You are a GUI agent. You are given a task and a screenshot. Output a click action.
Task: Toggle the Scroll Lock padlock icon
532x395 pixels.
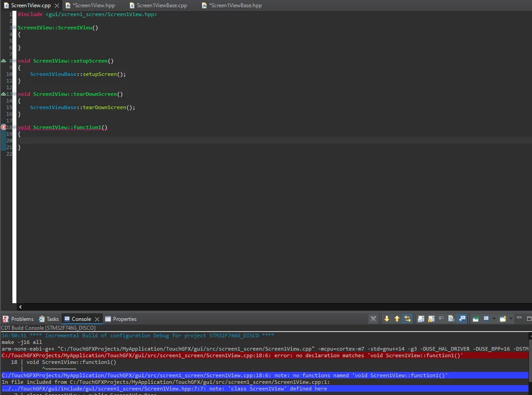[431, 319]
